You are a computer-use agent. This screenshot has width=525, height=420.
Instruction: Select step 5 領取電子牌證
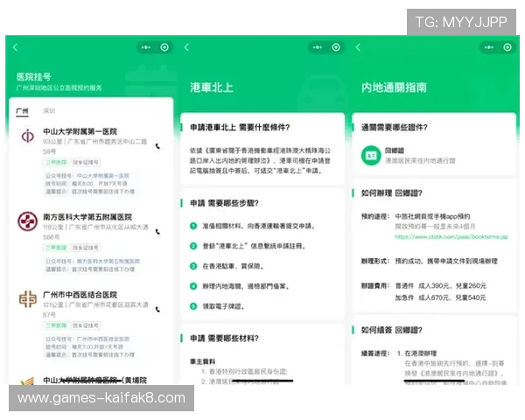coord(217,306)
